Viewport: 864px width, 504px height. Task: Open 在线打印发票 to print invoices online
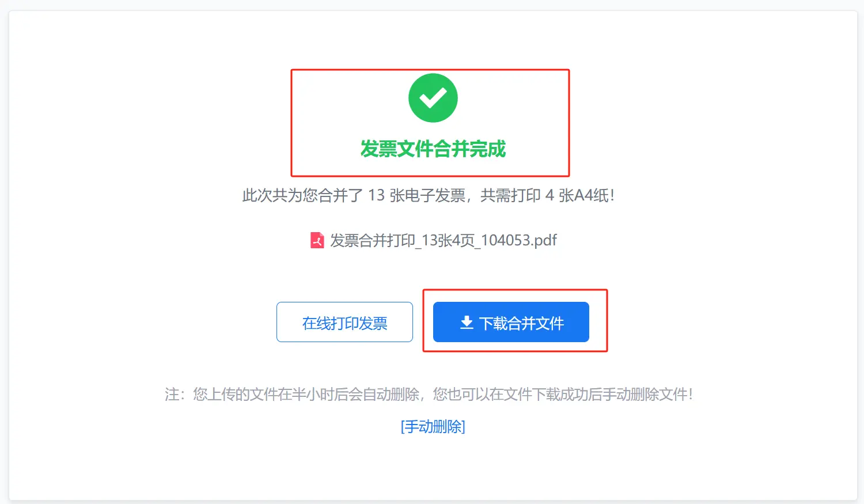click(344, 322)
